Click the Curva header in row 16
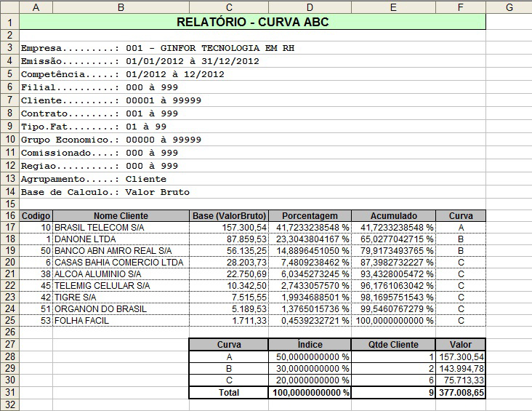Screen dimensions: 532x411 (x=460, y=216)
